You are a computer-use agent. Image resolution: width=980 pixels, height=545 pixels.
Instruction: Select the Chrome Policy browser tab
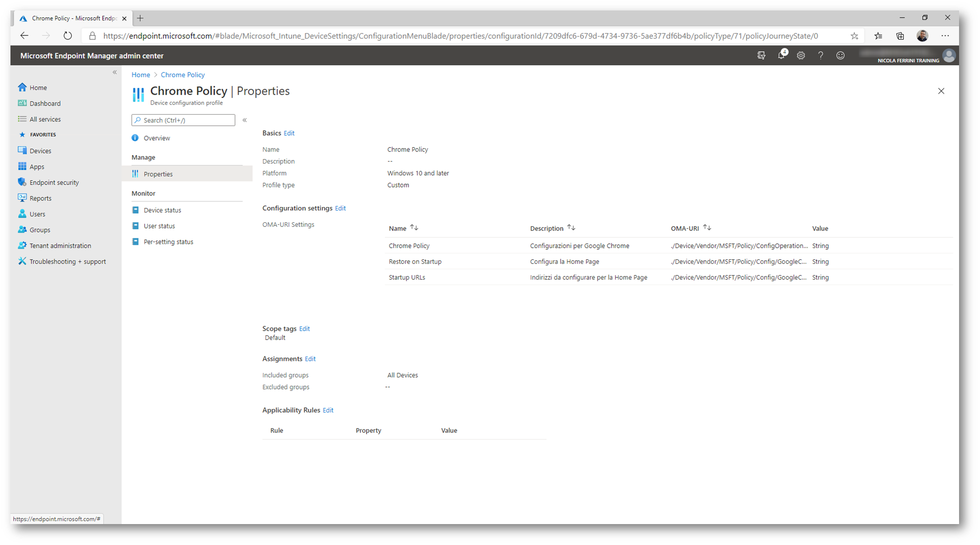click(x=73, y=18)
